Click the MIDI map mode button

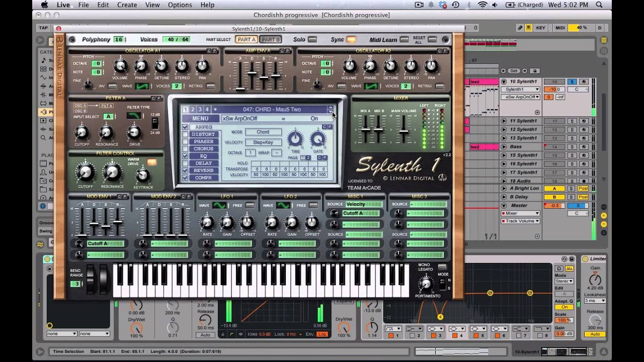pyautogui.click(x=560, y=28)
